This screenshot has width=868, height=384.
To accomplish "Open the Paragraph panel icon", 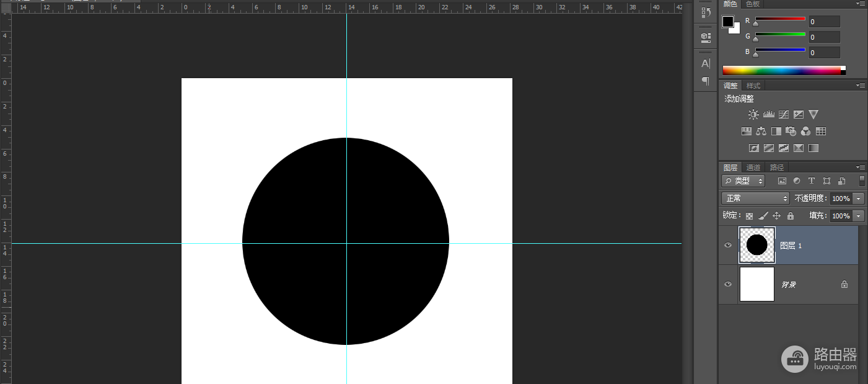I will pos(706,81).
